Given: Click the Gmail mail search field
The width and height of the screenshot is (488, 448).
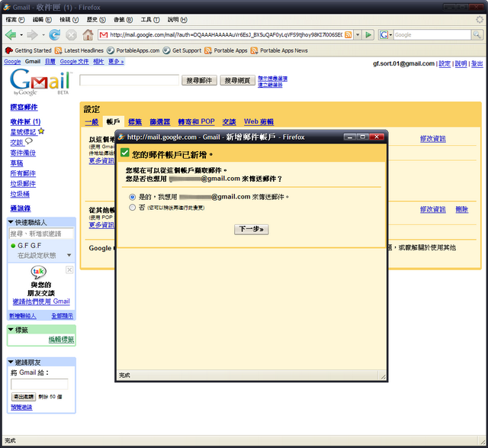Looking at the screenshot, I should [x=129, y=80].
